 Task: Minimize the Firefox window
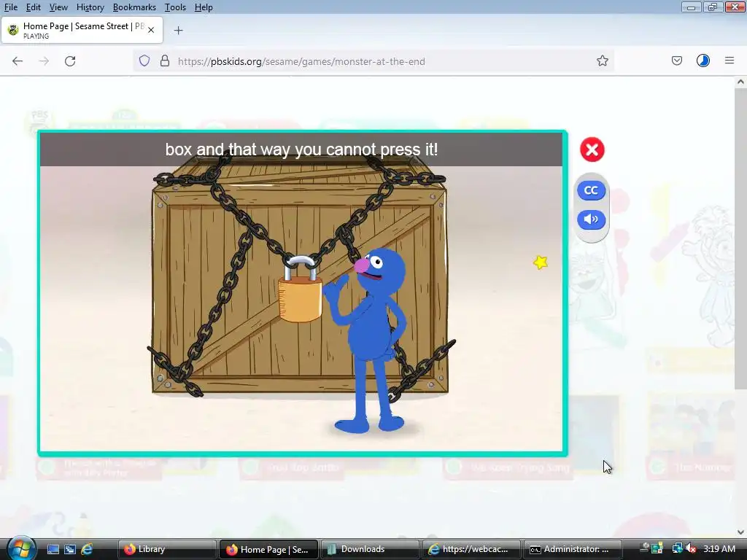[690, 7]
